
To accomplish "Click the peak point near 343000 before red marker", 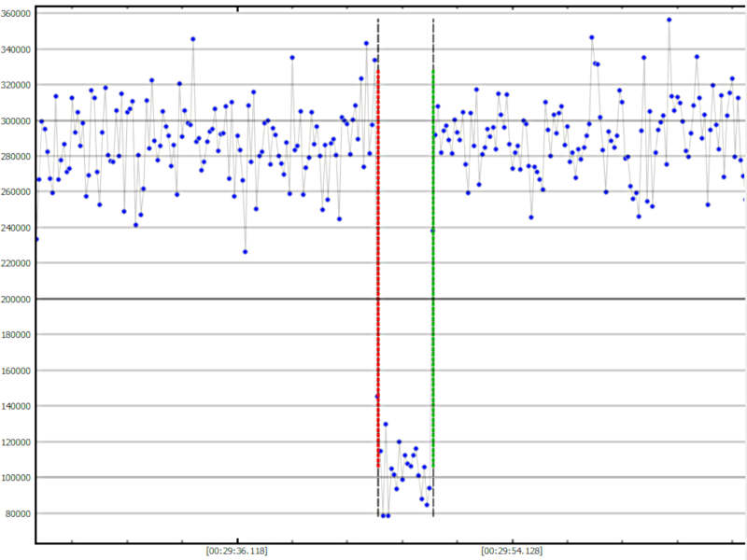I will coord(366,43).
